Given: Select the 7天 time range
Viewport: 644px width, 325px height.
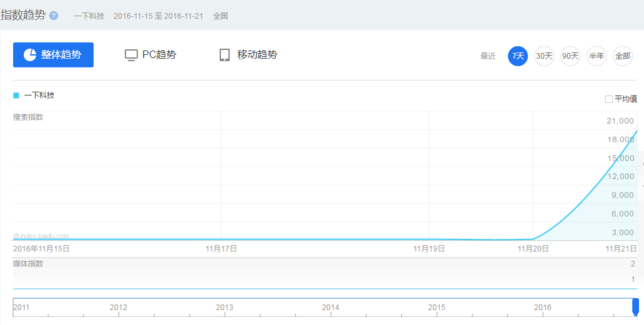Looking at the screenshot, I should pos(518,56).
